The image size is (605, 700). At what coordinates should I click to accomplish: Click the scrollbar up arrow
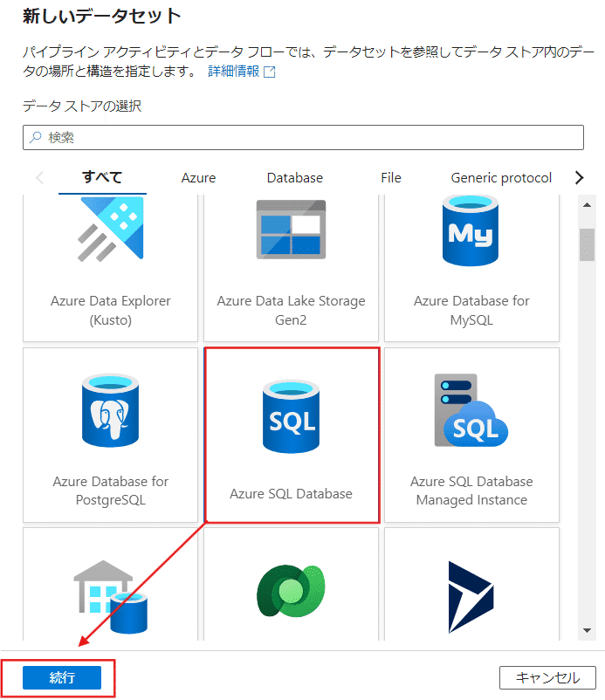[588, 205]
